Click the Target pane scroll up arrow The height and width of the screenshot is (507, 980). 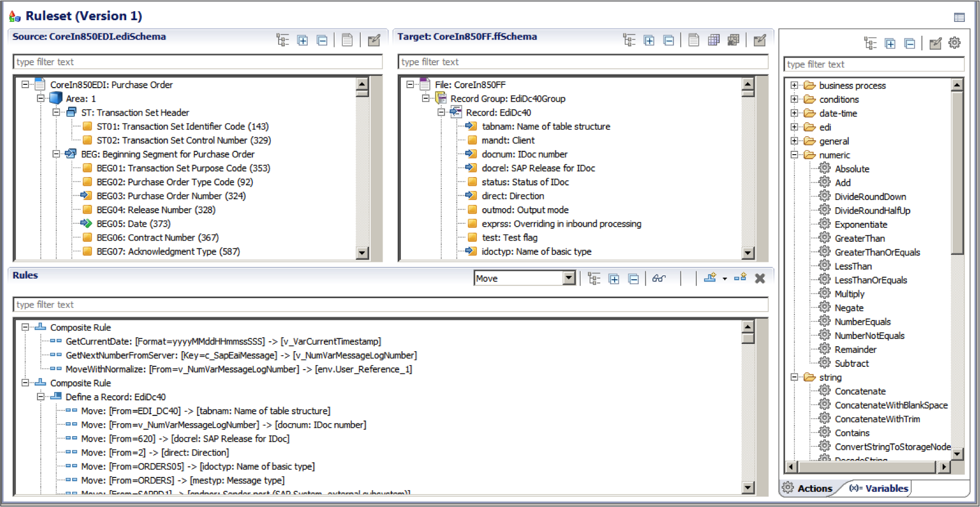point(748,84)
